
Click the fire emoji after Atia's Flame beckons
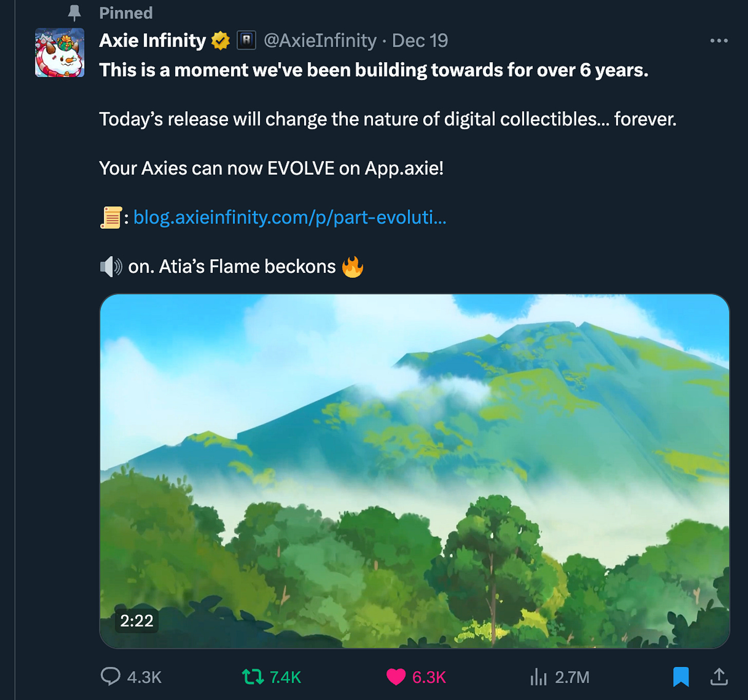[x=354, y=266]
